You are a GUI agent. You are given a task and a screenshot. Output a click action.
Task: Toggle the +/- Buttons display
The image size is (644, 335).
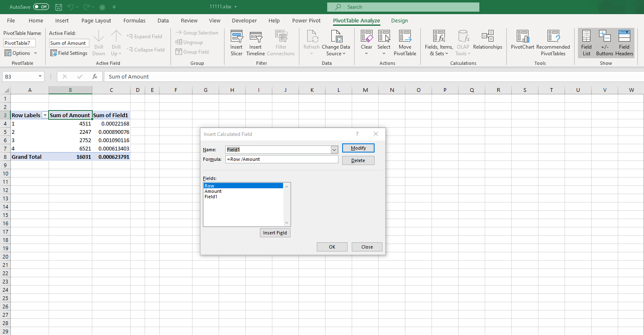605,43
